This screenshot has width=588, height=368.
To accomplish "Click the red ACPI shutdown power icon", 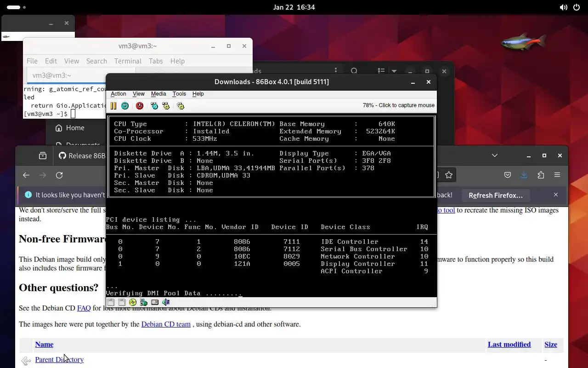I will 140,106.
